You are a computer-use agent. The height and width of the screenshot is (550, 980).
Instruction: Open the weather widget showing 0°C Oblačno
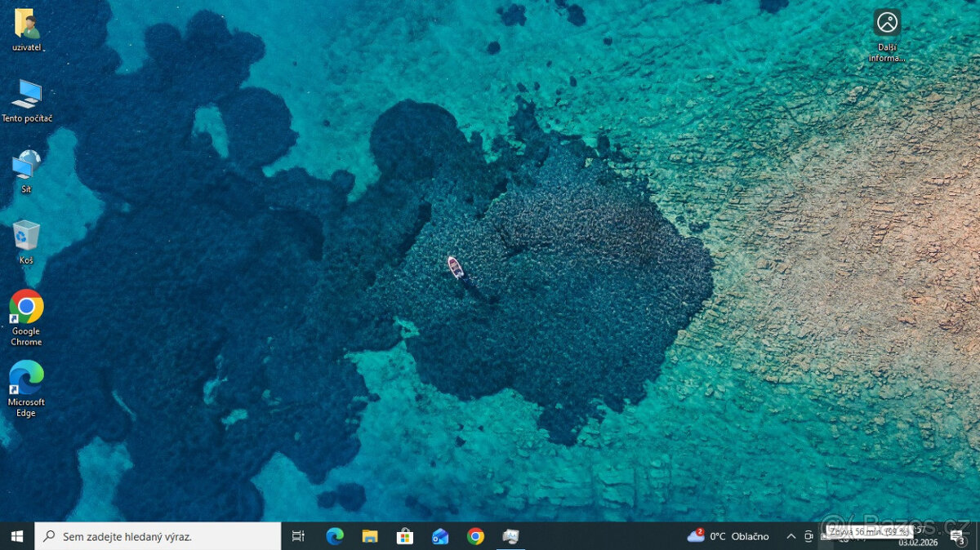pyautogui.click(x=728, y=536)
